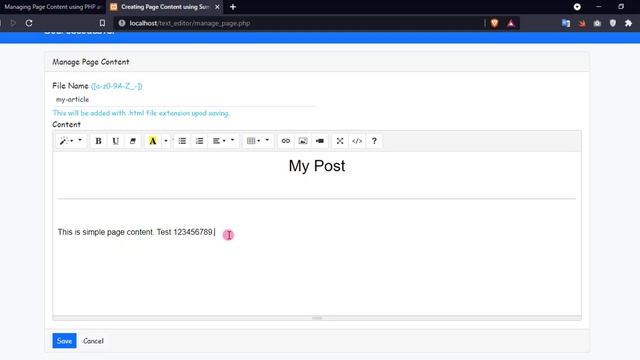Screen dimensions: 640x360
Task: Click the round profile icon in title bar
Action: pos(577,7)
